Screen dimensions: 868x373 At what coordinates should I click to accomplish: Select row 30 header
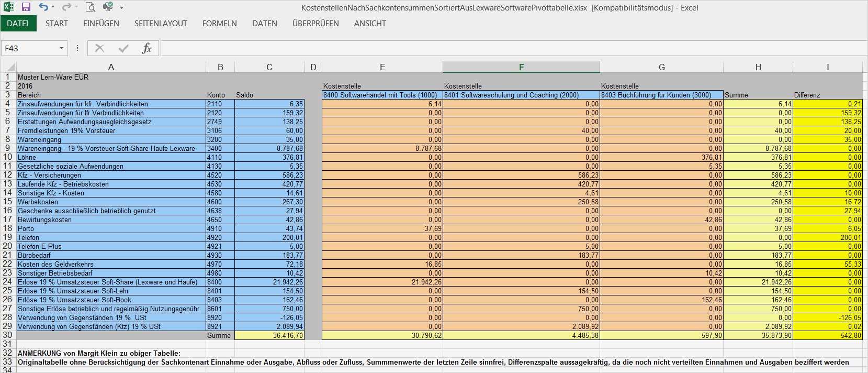point(8,335)
